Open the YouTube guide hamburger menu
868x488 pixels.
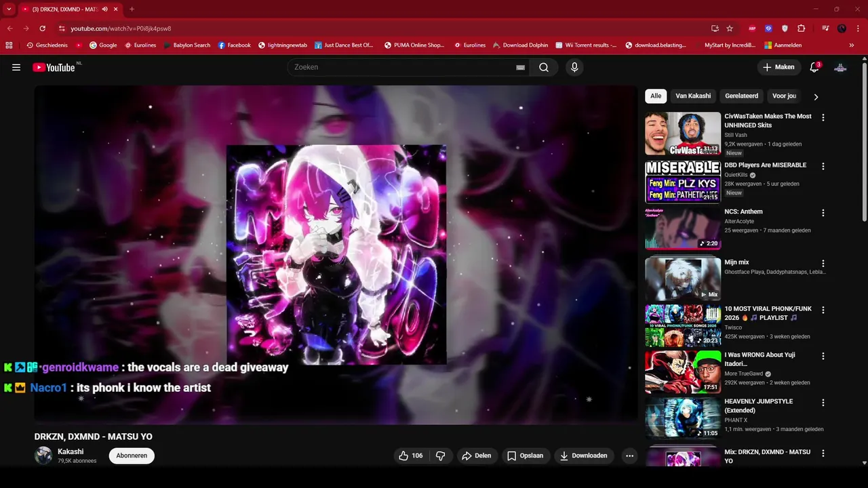point(16,67)
